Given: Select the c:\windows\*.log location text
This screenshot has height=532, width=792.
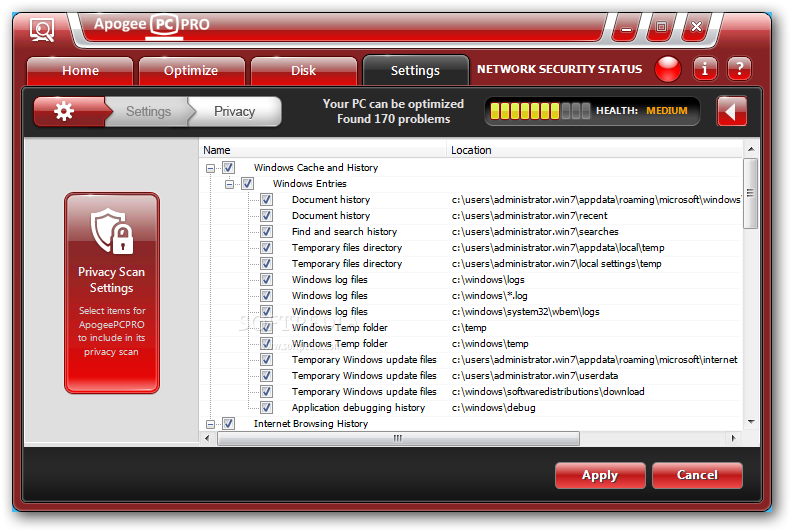Looking at the screenshot, I should click(x=489, y=296).
